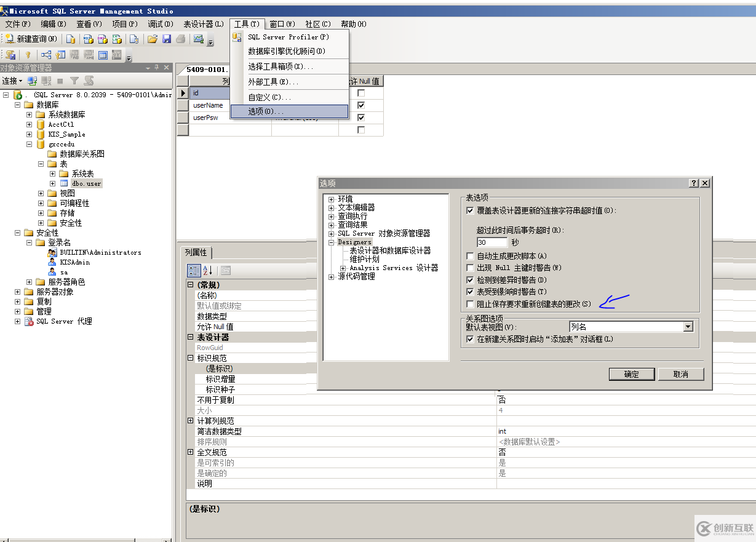This screenshot has height=542, width=756.
Task: Open the 表设计器 menu in menu bar
Action: pyautogui.click(x=203, y=24)
